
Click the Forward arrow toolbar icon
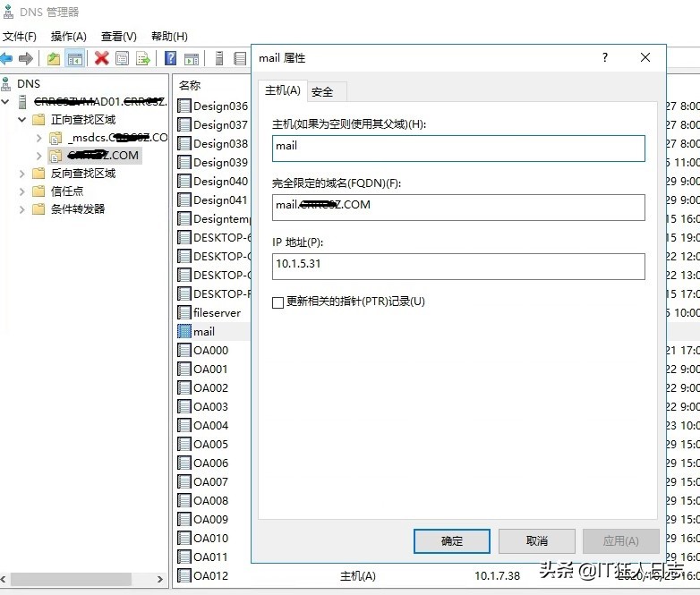[26, 58]
